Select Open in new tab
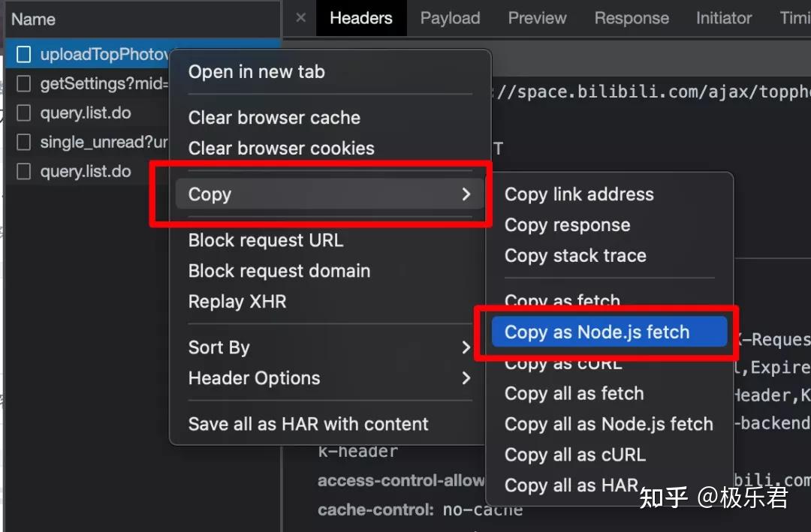 [257, 72]
